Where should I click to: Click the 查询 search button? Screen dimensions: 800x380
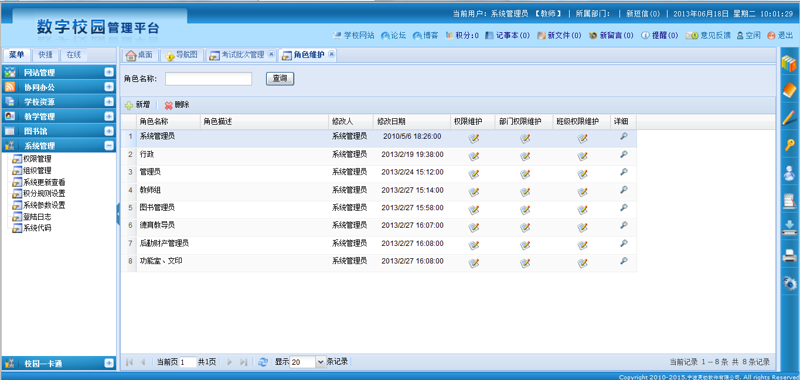pyautogui.click(x=280, y=79)
